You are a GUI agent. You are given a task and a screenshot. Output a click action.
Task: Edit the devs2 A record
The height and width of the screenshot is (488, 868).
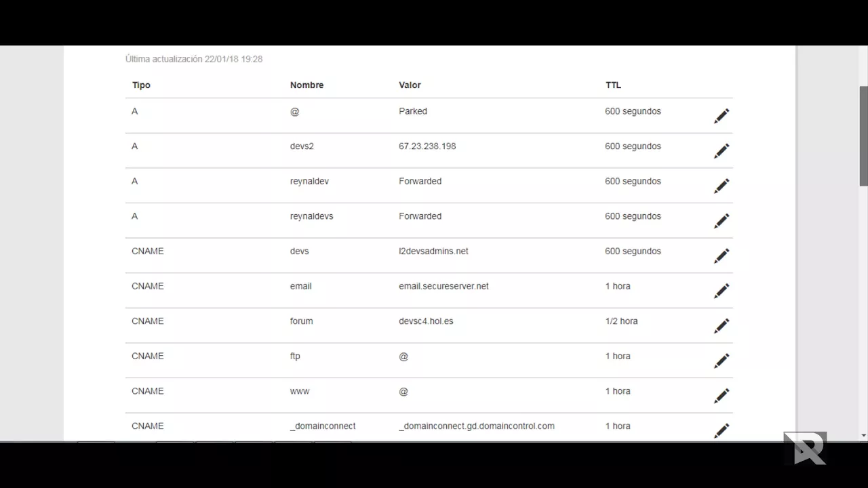tap(722, 151)
